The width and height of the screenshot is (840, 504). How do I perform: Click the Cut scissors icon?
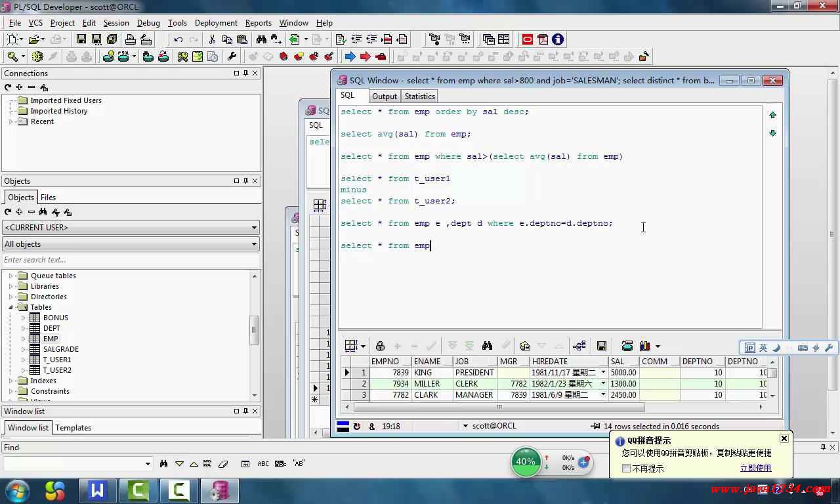pos(212,39)
